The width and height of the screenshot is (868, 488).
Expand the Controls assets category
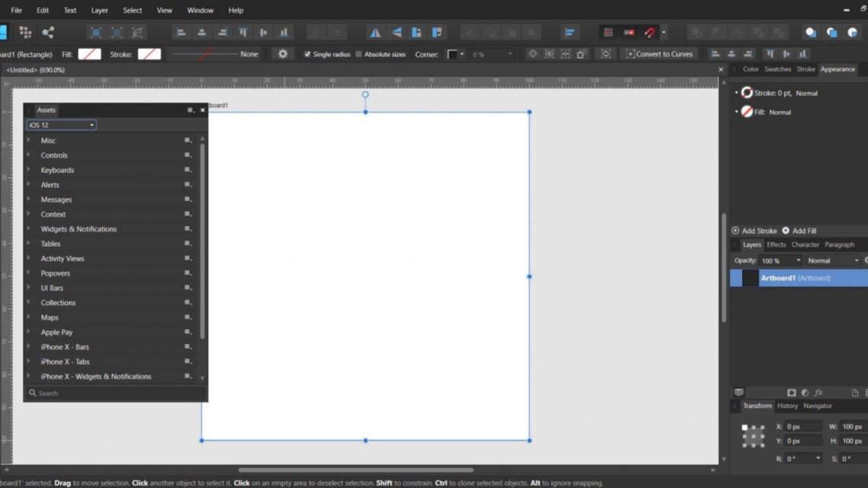(x=54, y=155)
